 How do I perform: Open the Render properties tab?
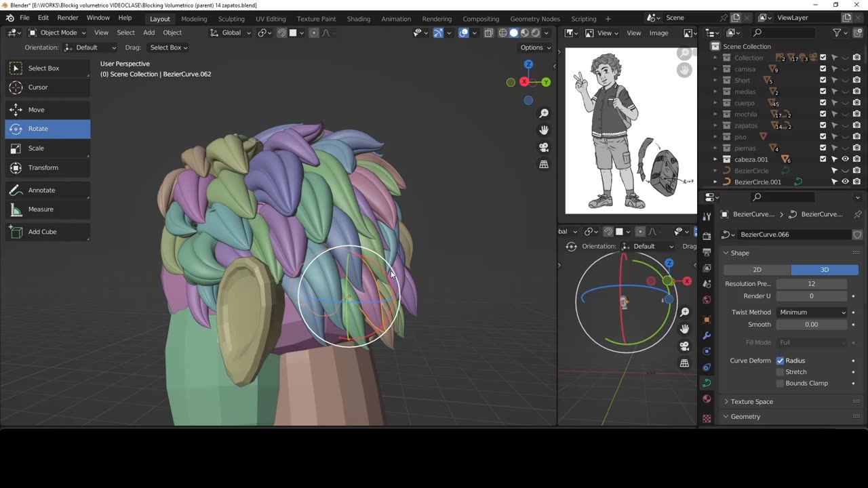coord(707,235)
